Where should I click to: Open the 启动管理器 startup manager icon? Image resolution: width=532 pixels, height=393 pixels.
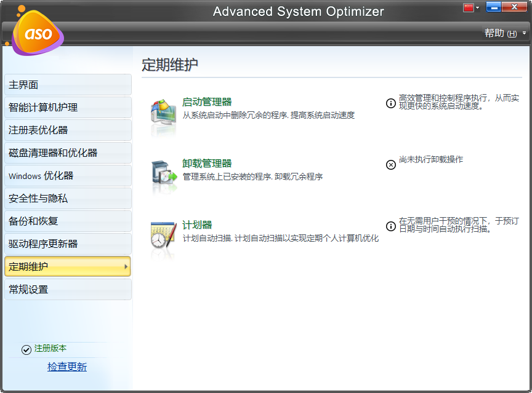pos(164,113)
